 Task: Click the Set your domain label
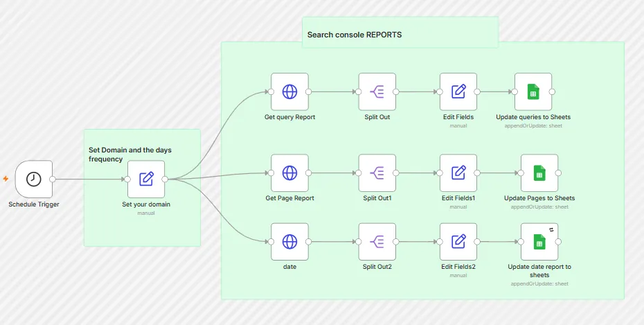click(x=146, y=204)
